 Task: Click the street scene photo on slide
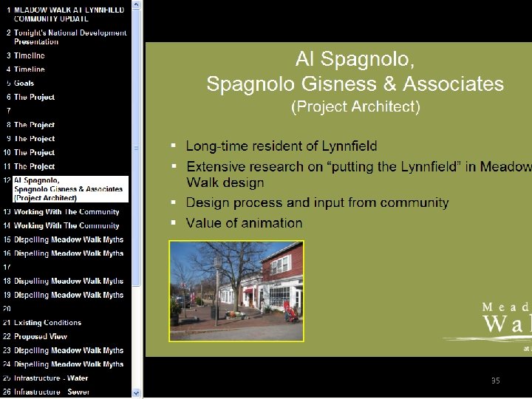pos(236,291)
